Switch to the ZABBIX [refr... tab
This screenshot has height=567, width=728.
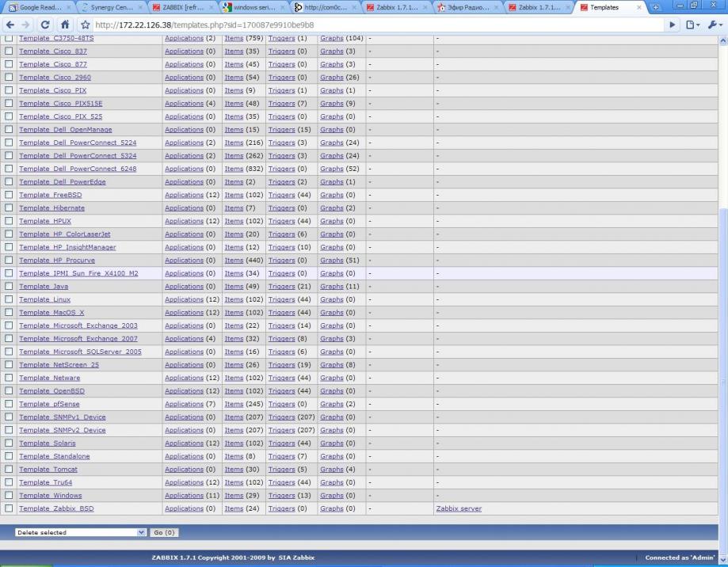tap(183, 7)
